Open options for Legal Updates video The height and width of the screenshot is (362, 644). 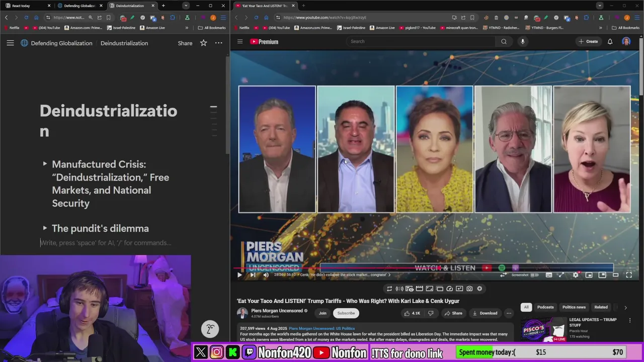click(629, 320)
